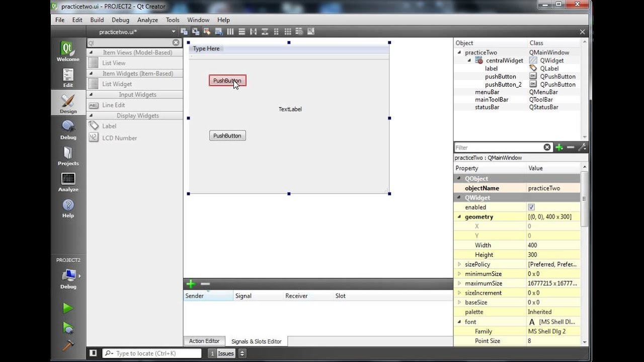Expand the minimumSize property
The height and width of the screenshot is (362, 644).
(459, 274)
